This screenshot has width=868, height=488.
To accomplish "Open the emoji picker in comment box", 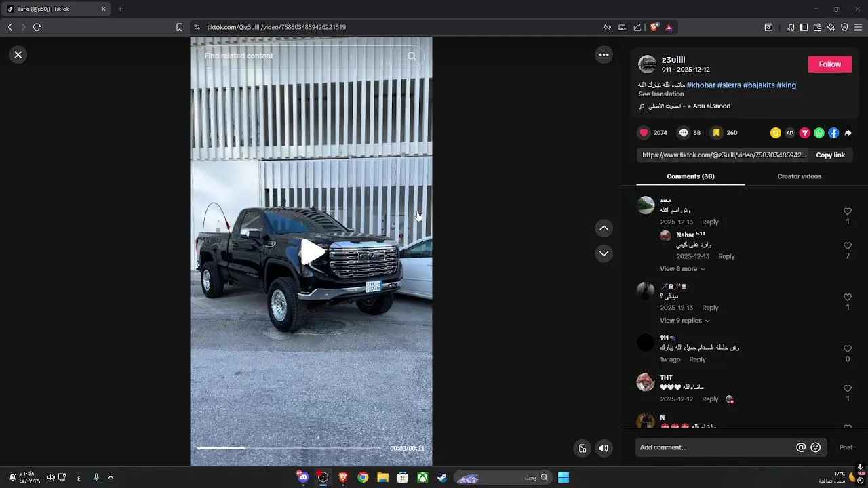I will point(816,447).
